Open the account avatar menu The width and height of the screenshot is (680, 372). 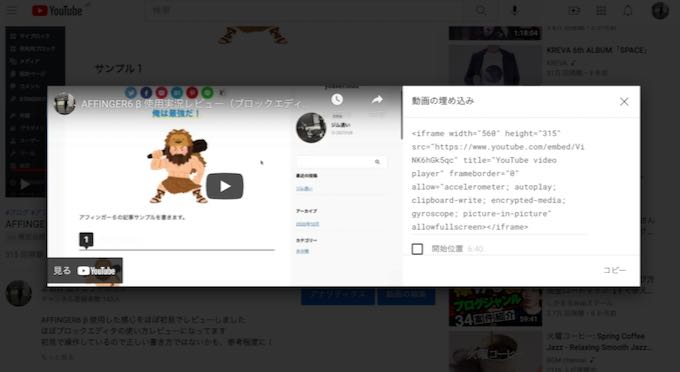pos(660,10)
